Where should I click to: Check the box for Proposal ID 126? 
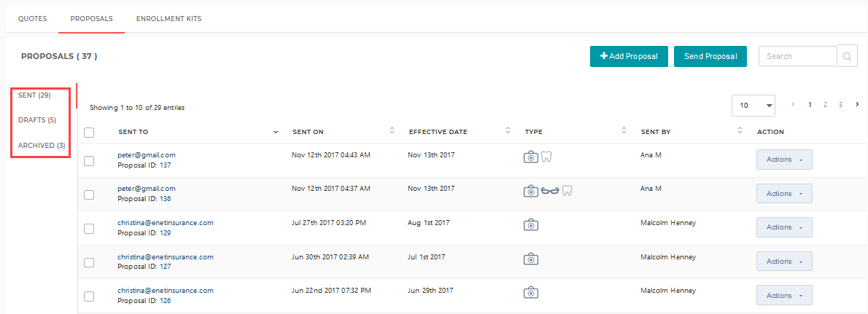pyautogui.click(x=89, y=297)
